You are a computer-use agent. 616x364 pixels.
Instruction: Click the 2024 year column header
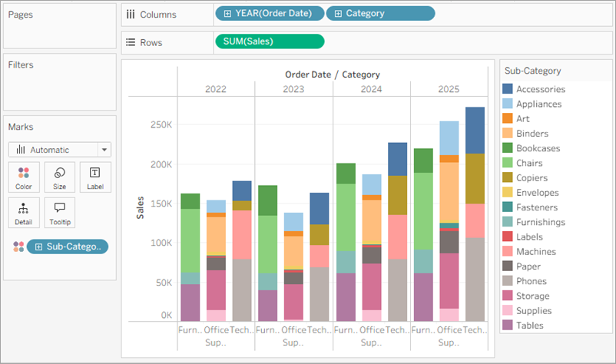pos(371,89)
